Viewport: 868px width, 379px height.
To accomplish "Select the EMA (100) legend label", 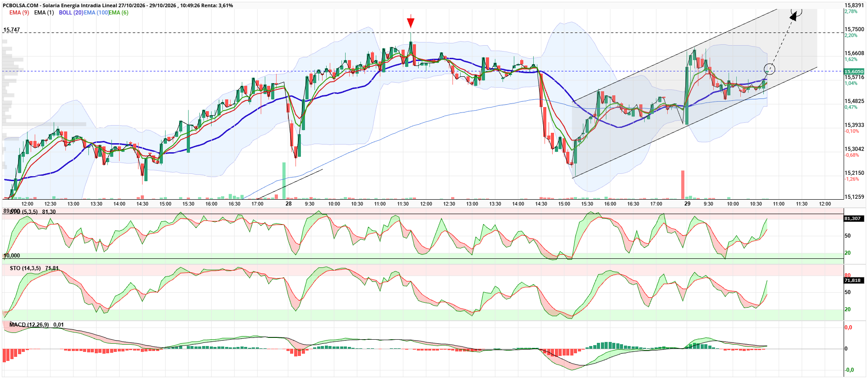I will (96, 13).
